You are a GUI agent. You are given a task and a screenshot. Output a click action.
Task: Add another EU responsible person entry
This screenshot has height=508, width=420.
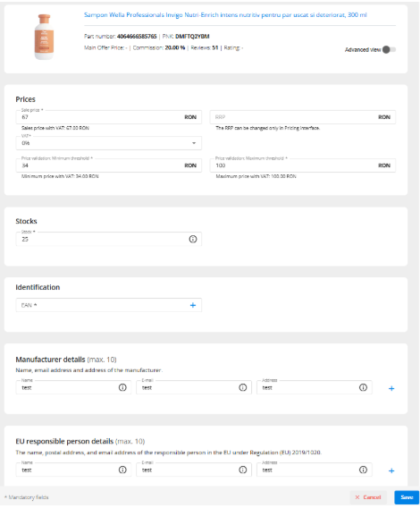point(391,470)
